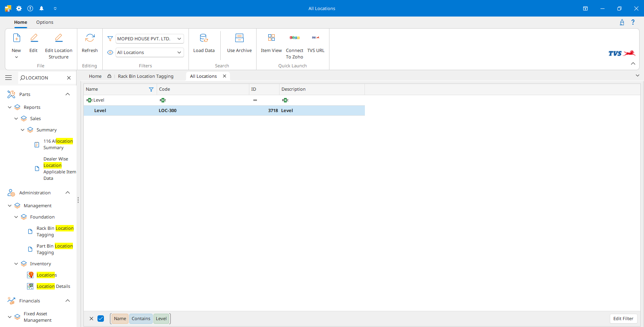Click the Refresh icon in the ribbon
Viewport: 644px width, 327px height.
(x=90, y=38)
